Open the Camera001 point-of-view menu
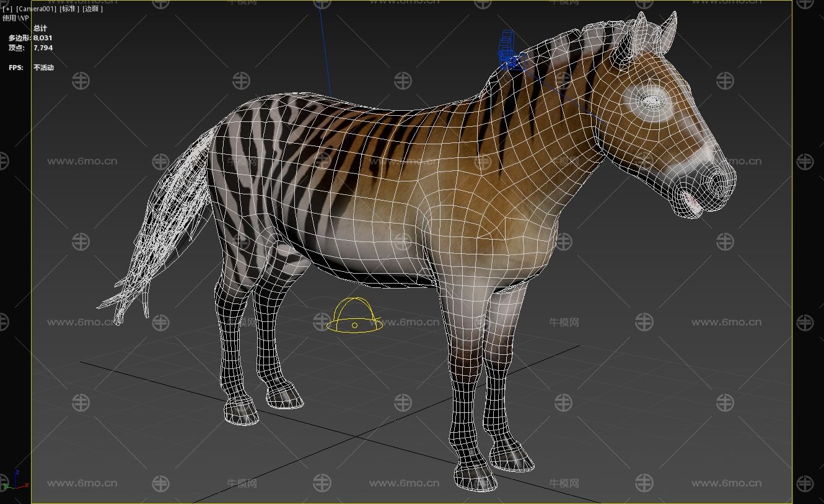 pos(36,9)
